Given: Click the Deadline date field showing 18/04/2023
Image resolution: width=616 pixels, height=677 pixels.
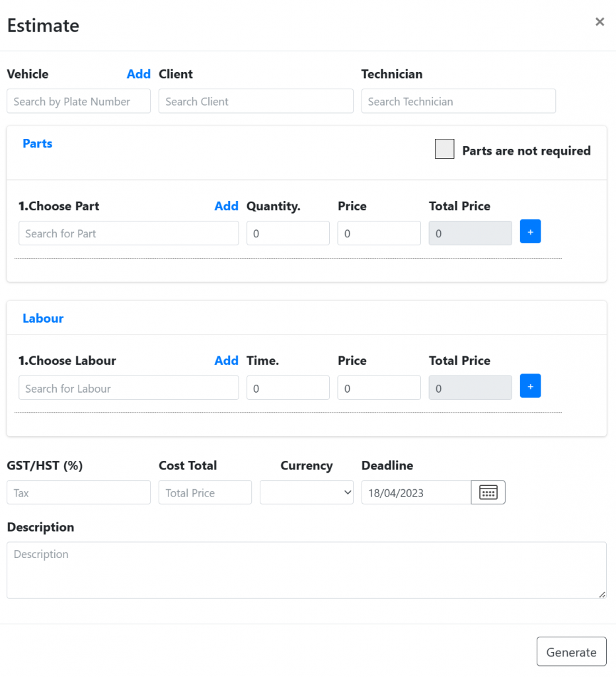Looking at the screenshot, I should click(x=416, y=492).
